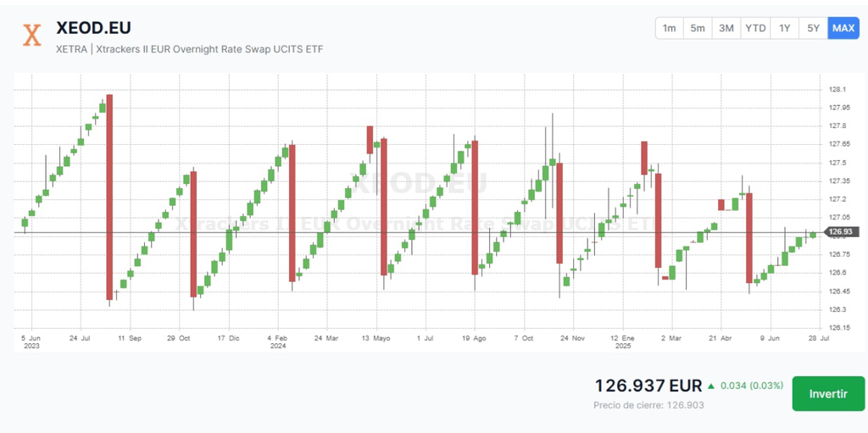Select the 5Y time range
This screenshot has width=868, height=433.
coord(813,28)
